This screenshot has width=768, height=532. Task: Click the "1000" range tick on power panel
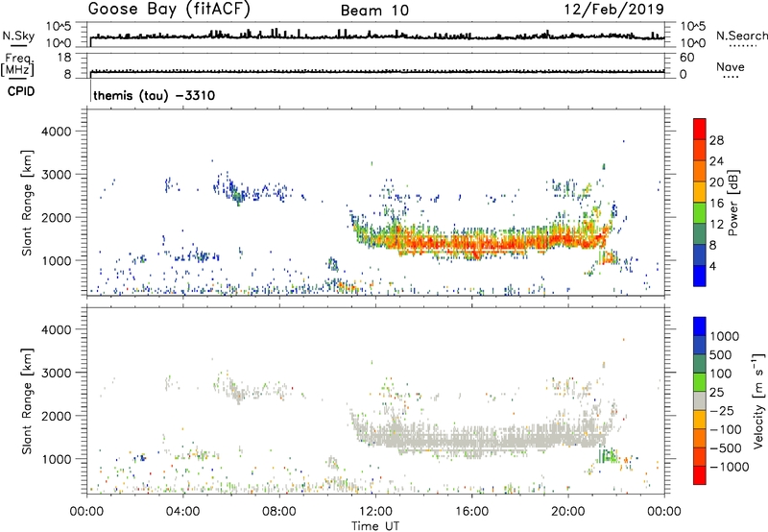[x=57, y=260]
